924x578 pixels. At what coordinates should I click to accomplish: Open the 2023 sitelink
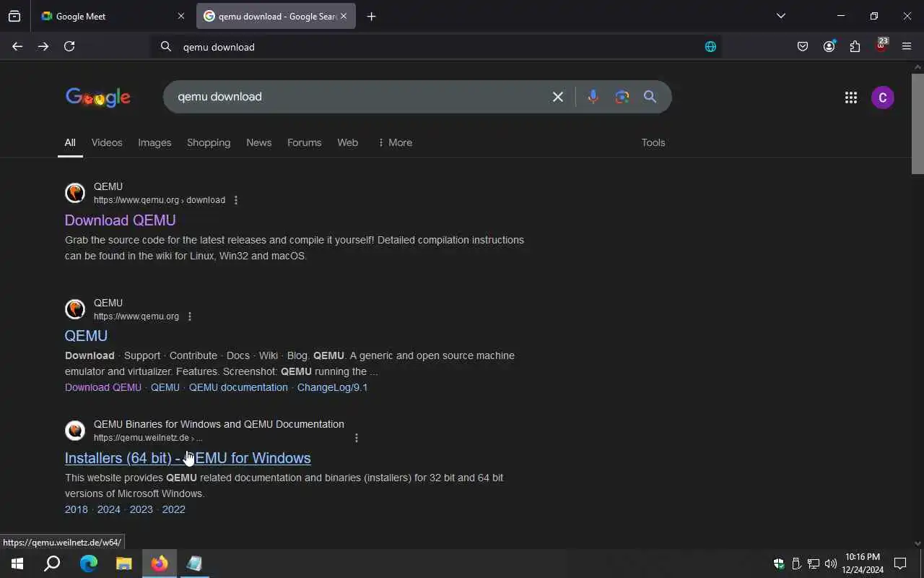click(x=141, y=509)
